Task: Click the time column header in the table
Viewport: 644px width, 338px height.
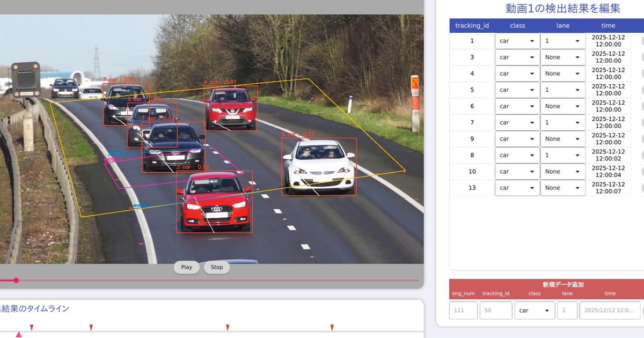Action: click(x=608, y=25)
